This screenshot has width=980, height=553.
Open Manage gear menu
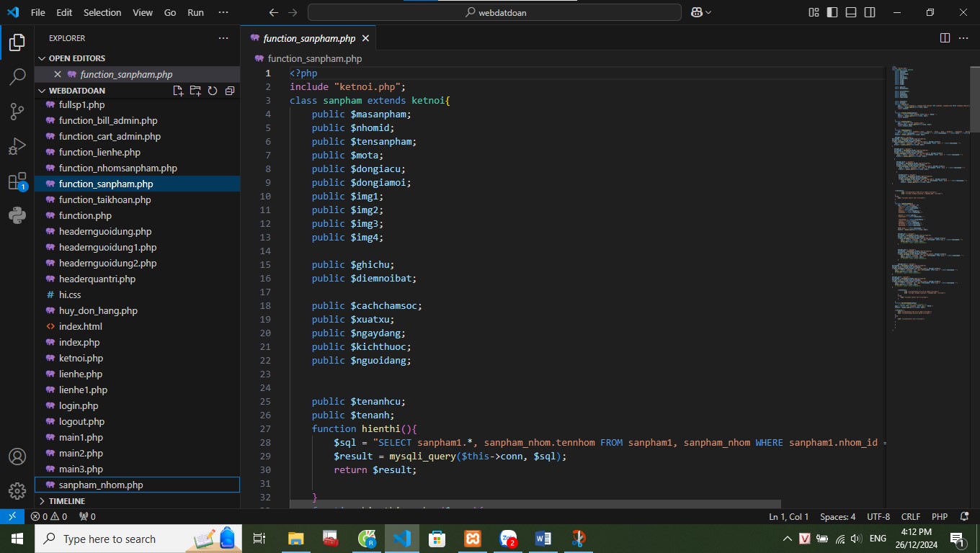tap(17, 491)
